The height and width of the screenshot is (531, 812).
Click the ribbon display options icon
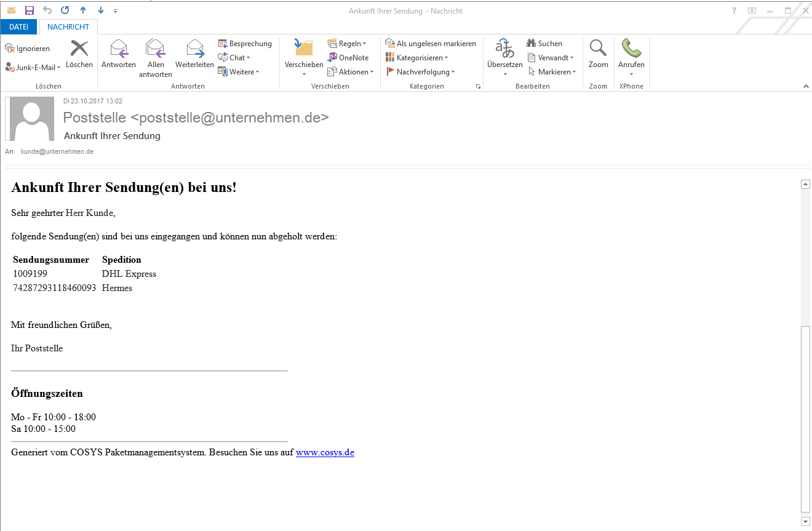[x=752, y=10]
